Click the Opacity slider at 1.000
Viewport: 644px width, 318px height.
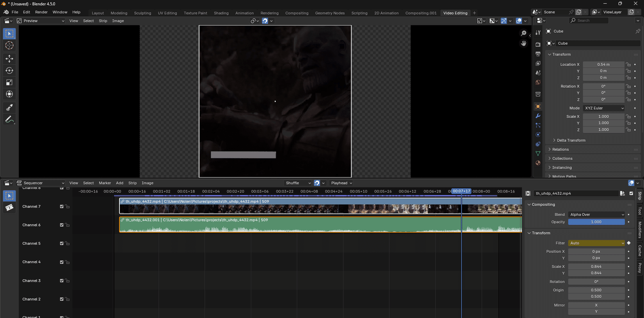point(596,222)
